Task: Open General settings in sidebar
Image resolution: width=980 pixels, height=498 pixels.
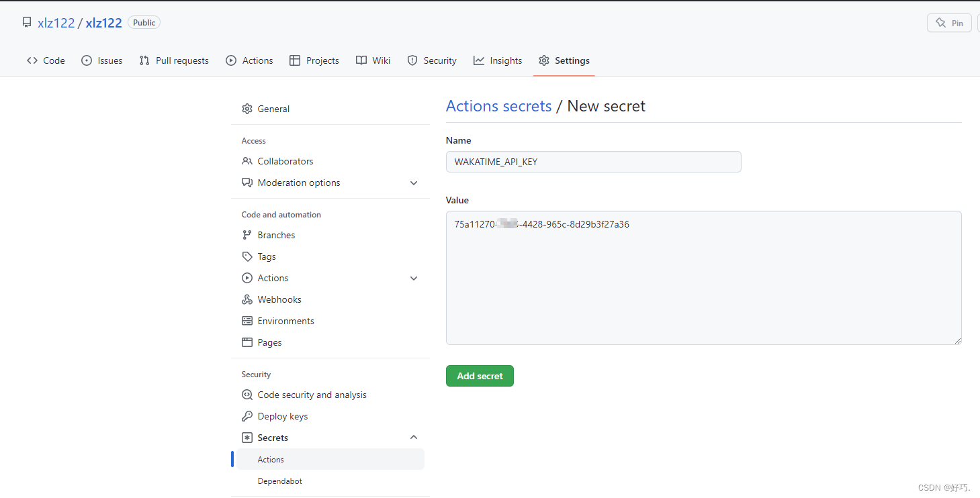Action: 330,109
